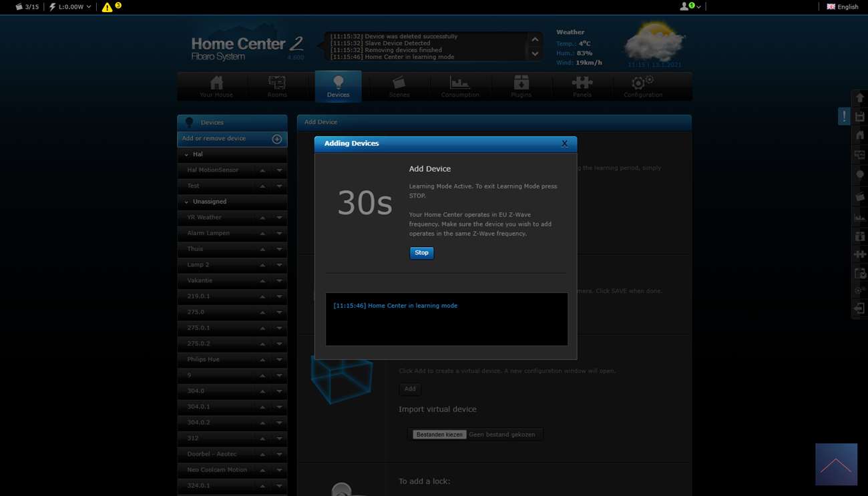Move Philips Hue device up

click(262, 360)
